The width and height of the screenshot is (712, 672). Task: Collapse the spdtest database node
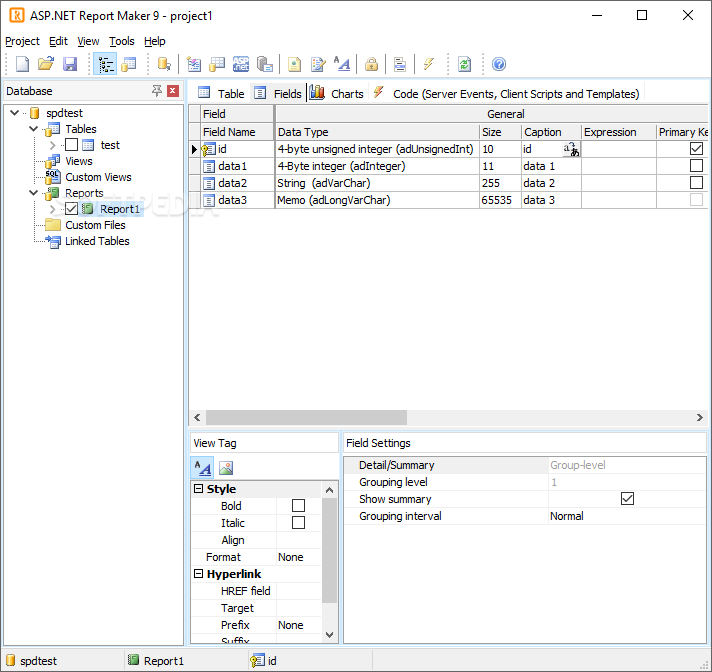point(15,113)
